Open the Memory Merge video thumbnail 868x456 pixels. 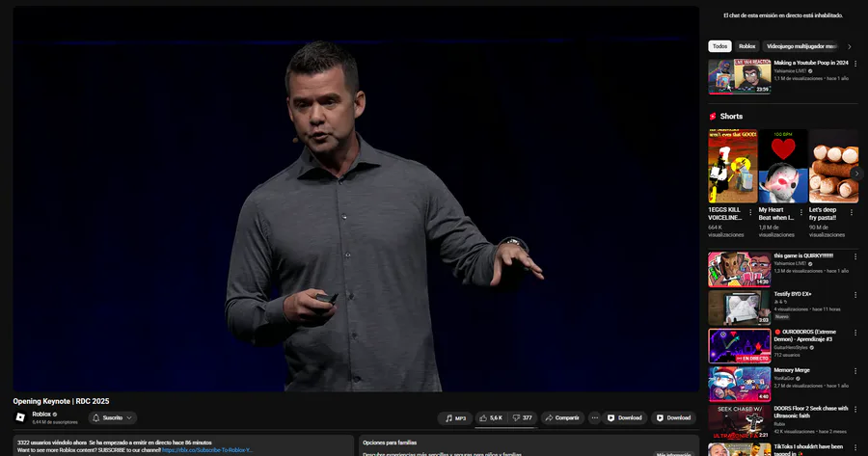740,384
